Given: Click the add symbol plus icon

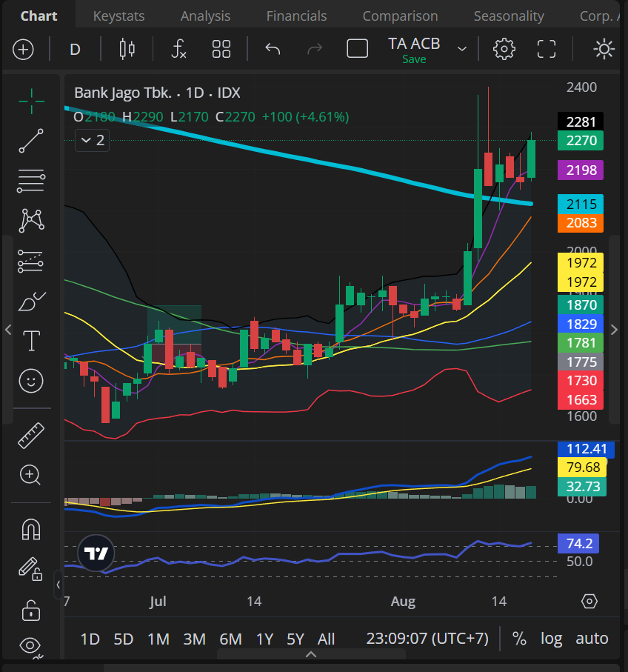Looking at the screenshot, I should pyautogui.click(x=23, y=50).
